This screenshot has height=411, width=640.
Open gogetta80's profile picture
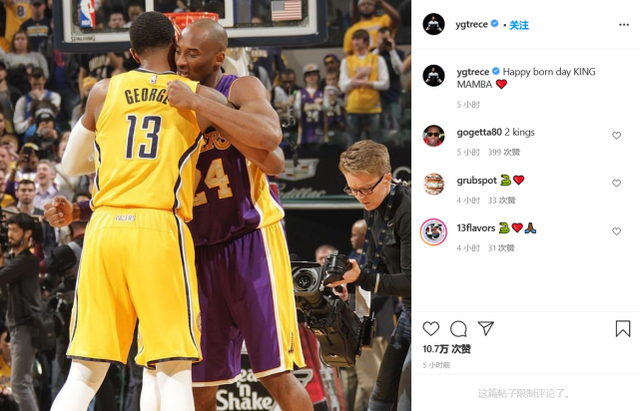[x=433, y=136]
